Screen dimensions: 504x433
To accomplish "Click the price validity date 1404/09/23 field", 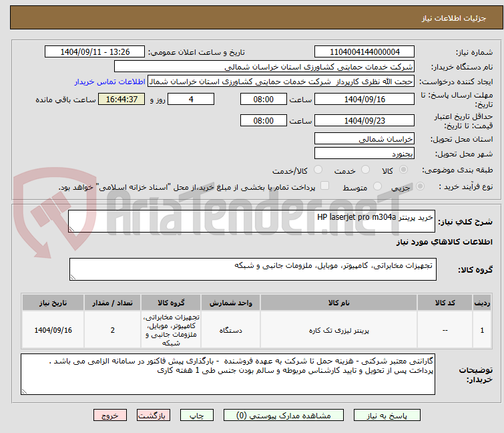I will tap(364, 120).
